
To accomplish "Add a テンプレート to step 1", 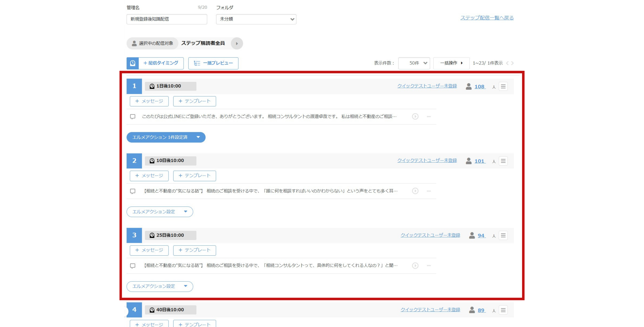I will click(194, 101).
